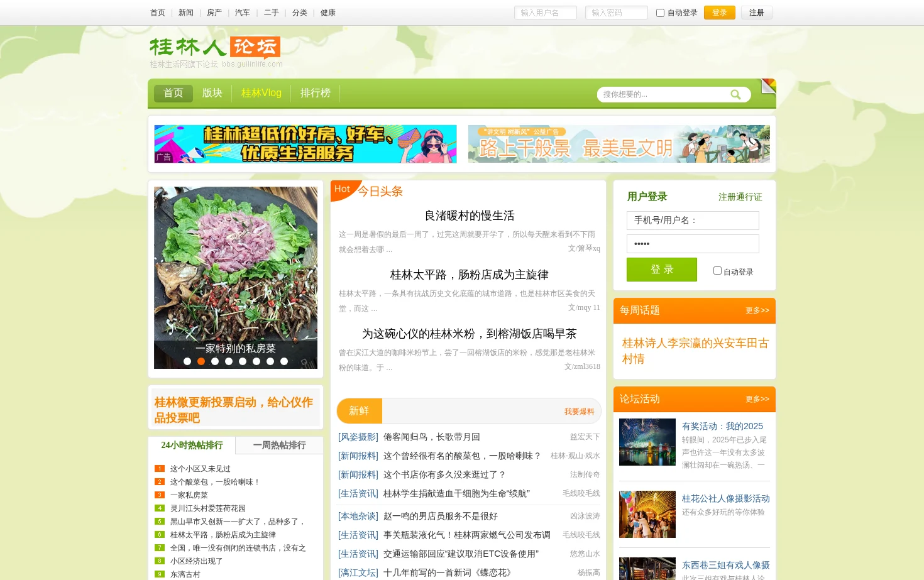Screen dimensions: 924x580
Task: Open 更多>> in 每周话题 header
Action: (757, 310)
